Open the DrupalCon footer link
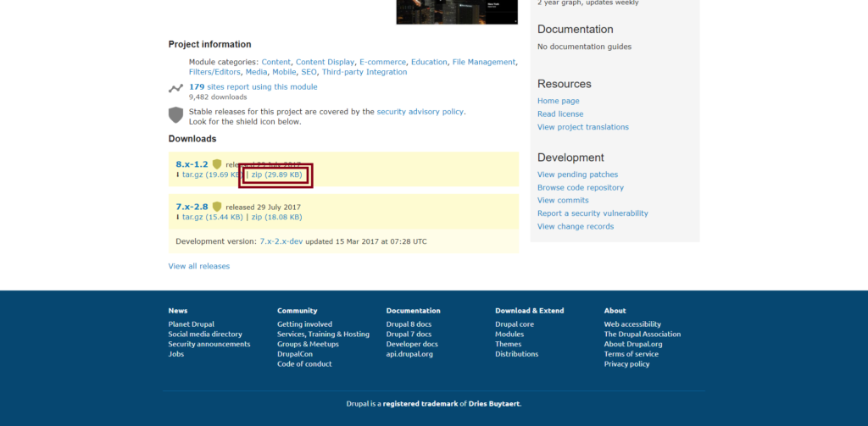The width and height of the screenshot is (868, 426). (295, 354)
